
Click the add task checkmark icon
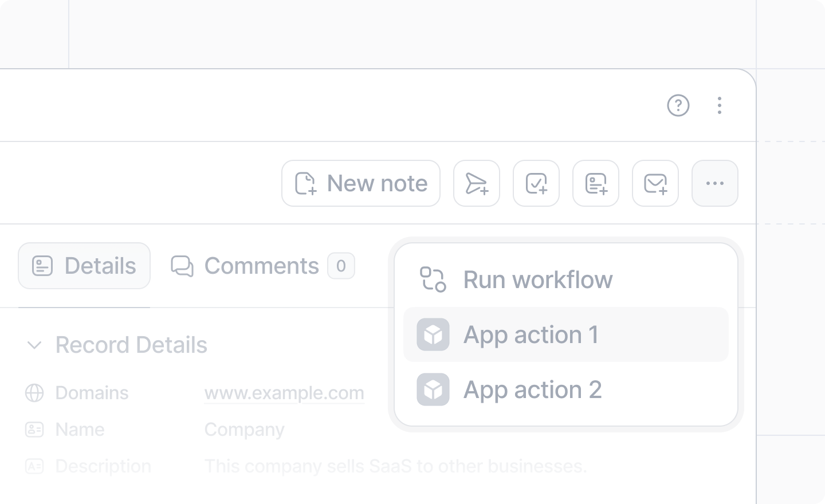536,183
